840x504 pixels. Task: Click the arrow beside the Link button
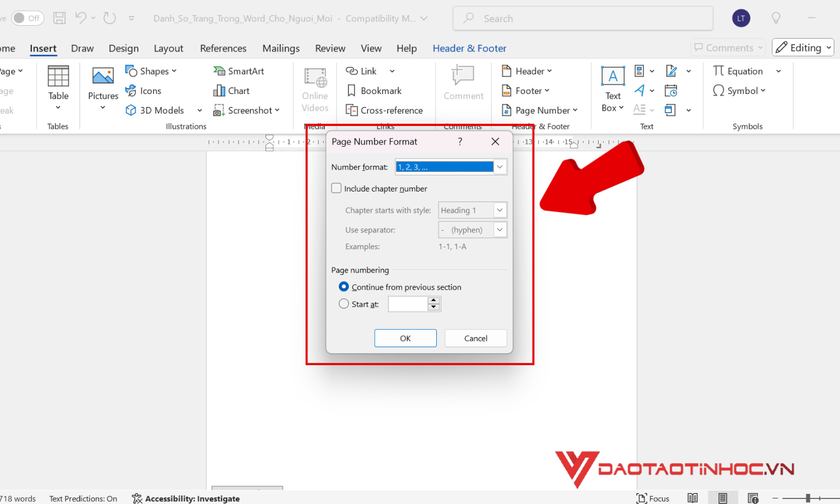[392, 71]
